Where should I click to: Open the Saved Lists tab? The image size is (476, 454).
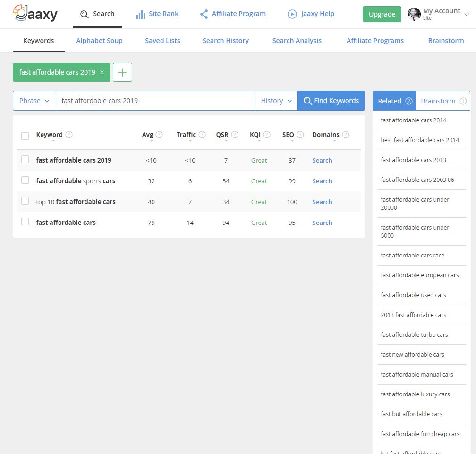tap(162, 41)
